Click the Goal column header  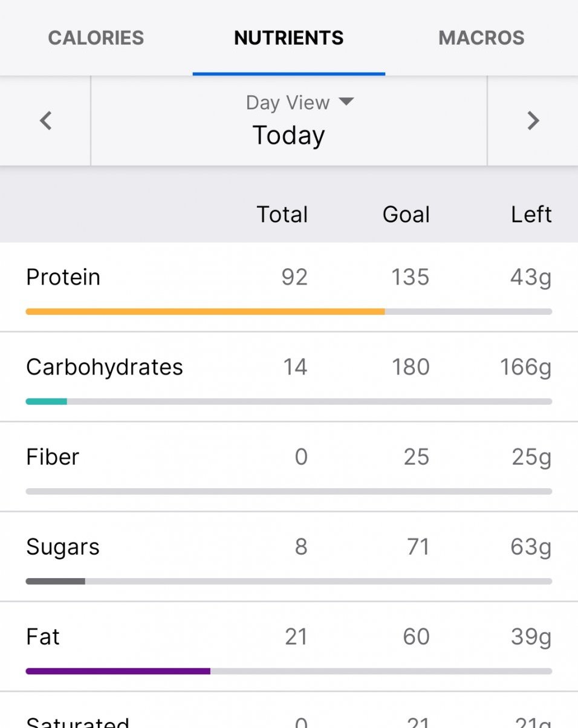(406, 214)
